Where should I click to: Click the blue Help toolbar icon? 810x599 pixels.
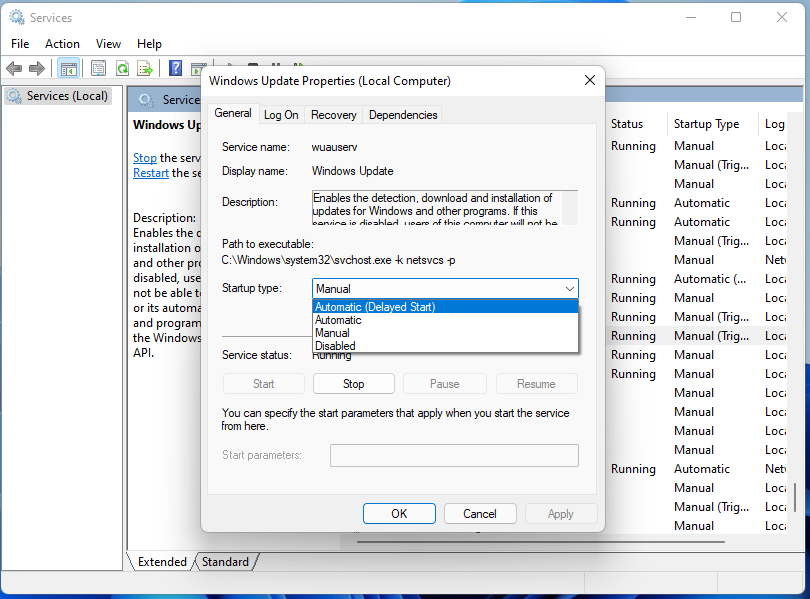click(x=176, y=68)
